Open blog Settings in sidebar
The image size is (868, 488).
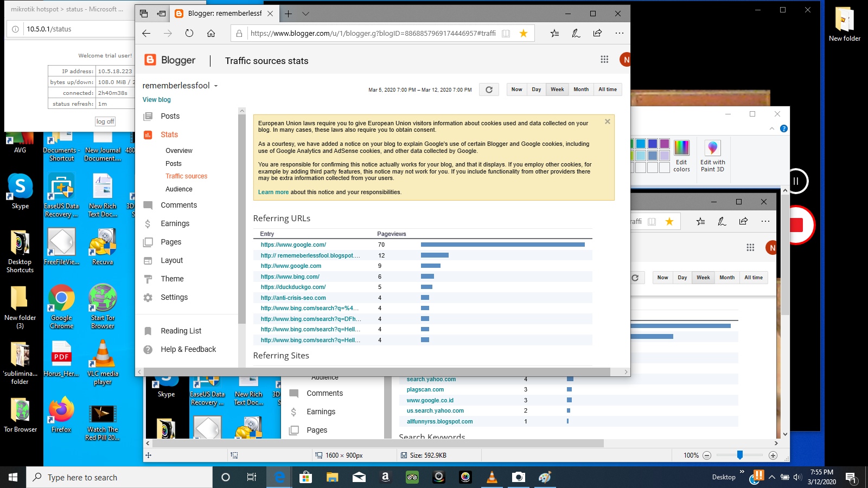click(174, 297)
